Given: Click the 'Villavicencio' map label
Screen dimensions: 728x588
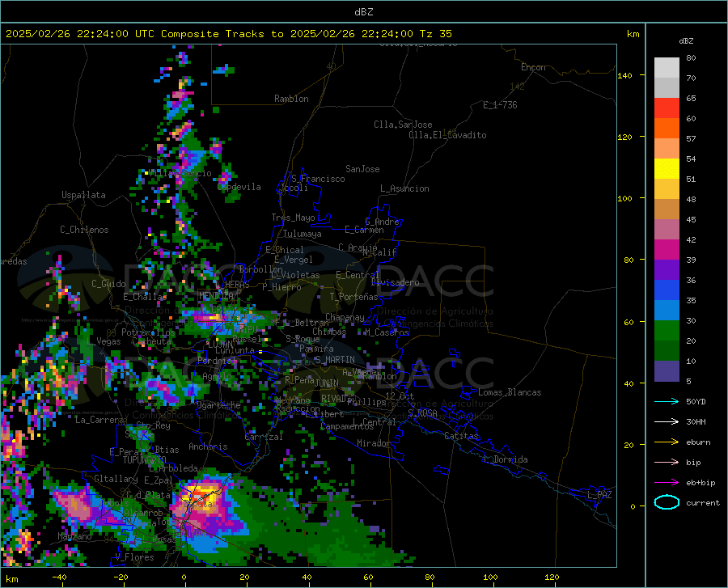Looking at the screenshot, I should (180, 173).
